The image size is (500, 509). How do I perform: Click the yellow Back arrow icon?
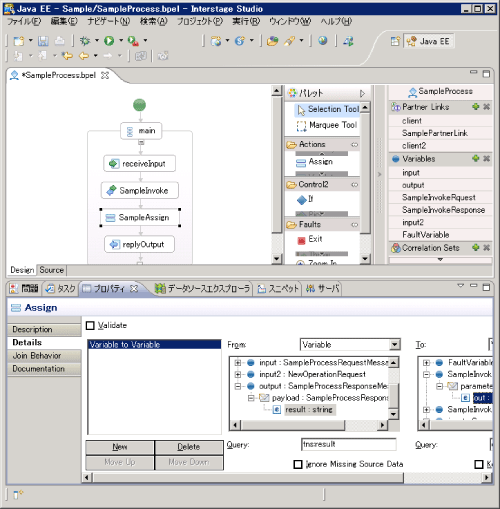83,56
